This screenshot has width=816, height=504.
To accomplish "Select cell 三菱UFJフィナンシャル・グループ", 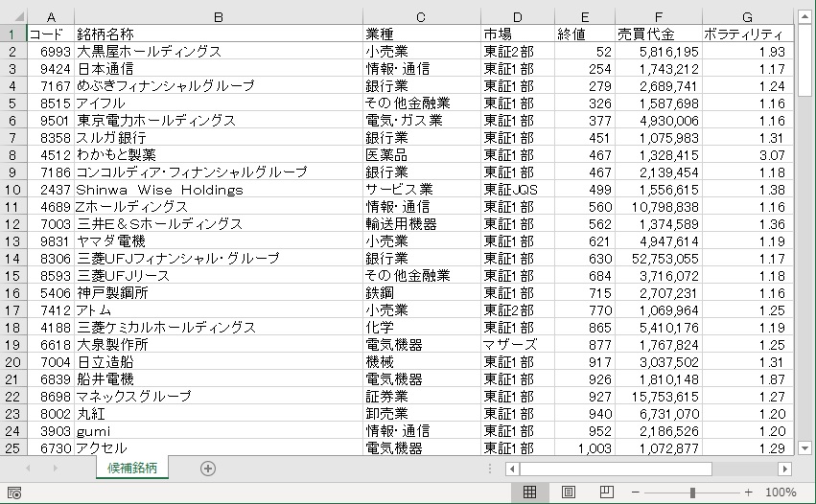I will 219,259.
